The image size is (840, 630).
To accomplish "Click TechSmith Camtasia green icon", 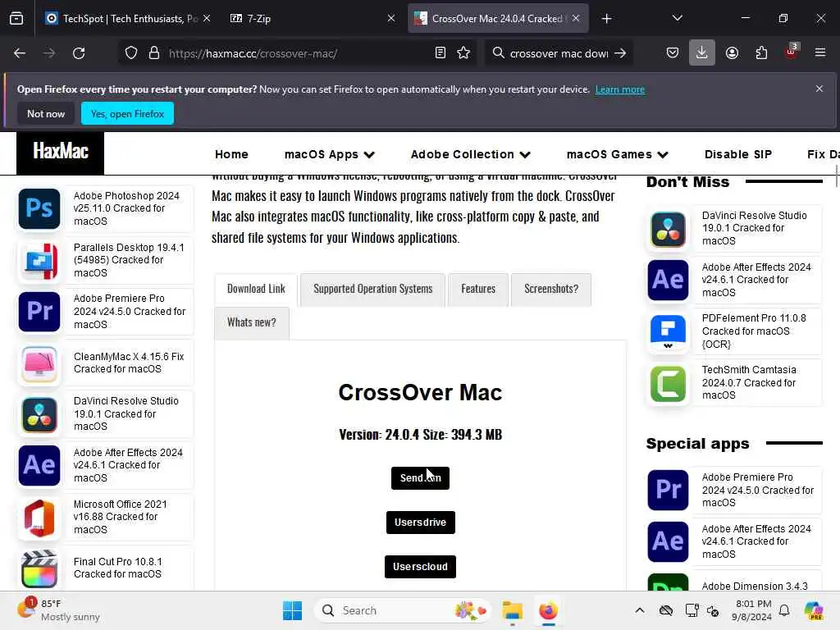I will pyautogui.click(x=668, y=384).
